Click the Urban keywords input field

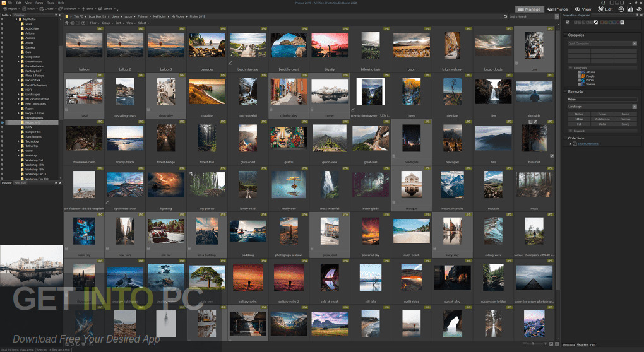point(602,99)
